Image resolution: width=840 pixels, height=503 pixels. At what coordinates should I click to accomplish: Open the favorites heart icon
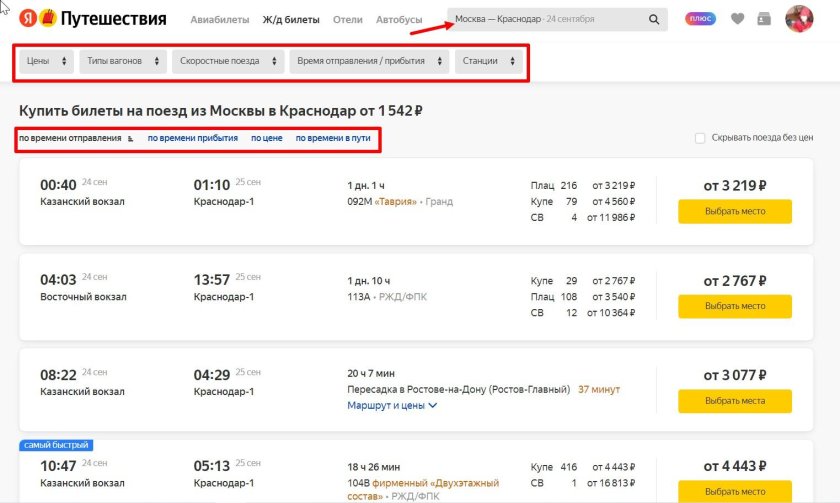point(738,19)
